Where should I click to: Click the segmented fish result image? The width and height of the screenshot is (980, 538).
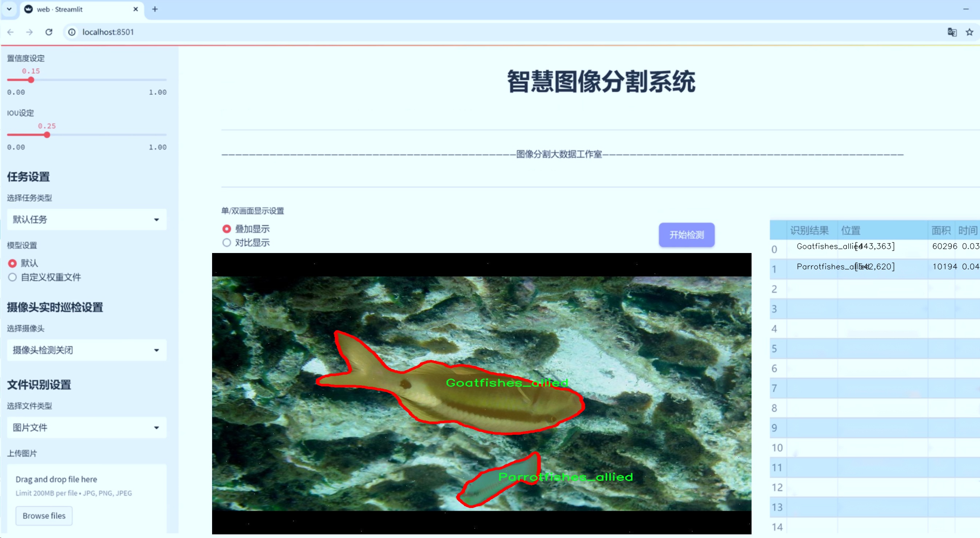[482, 394]
